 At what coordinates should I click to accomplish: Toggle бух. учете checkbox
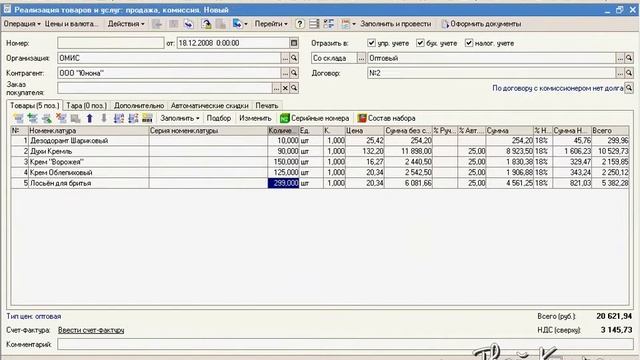pos(420,43)
